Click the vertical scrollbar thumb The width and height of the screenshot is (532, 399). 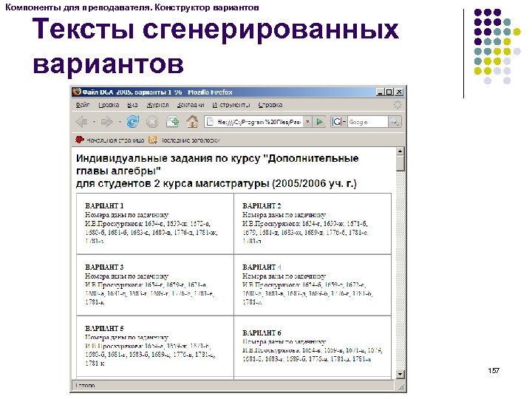[400, 163]
